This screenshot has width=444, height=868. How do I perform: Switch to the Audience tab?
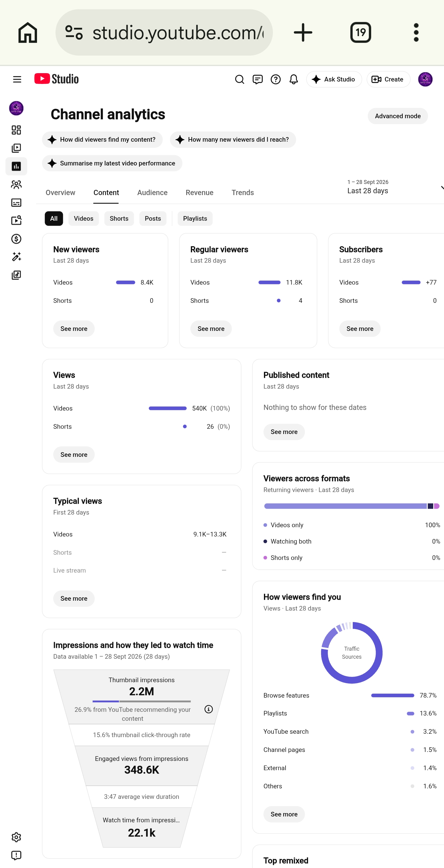(152, 192)
